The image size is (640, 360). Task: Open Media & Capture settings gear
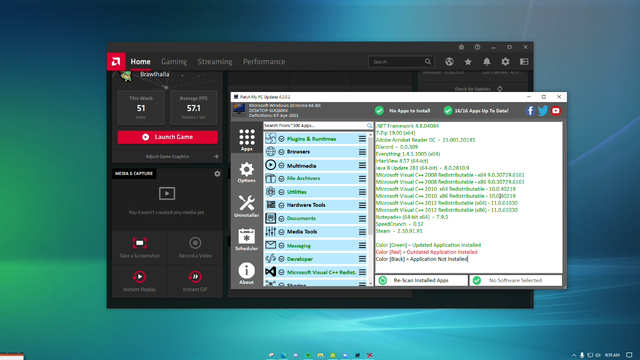coord(217,174)
